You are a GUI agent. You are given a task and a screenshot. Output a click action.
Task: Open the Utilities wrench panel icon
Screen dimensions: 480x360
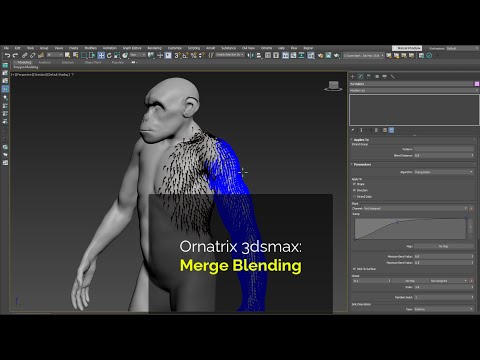(393, 76)
